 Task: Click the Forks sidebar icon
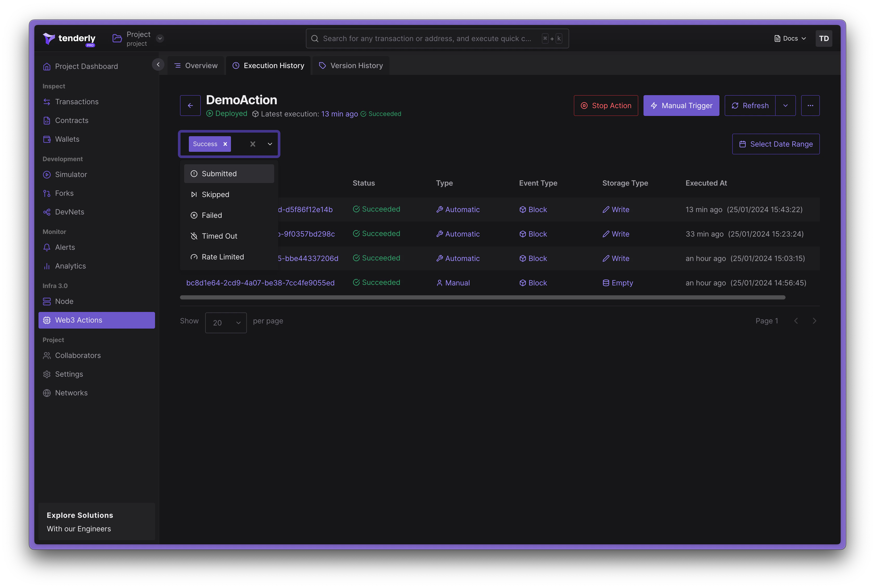point(47,193)
